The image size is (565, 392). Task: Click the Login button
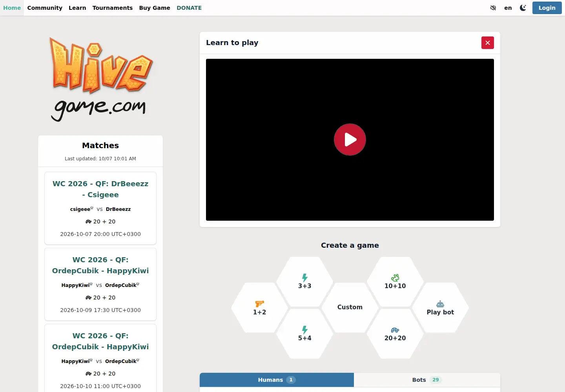click(547, 8)
